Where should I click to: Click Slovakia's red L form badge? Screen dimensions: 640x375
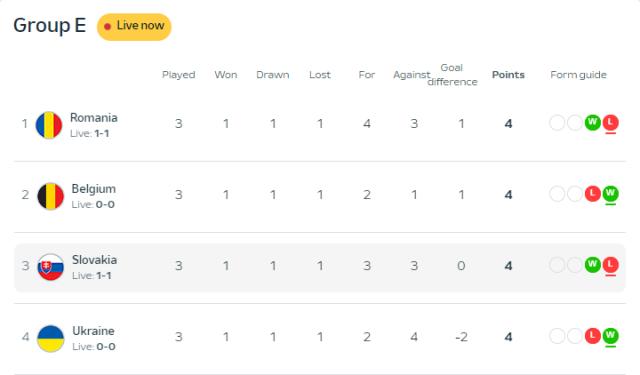(611, 265)
